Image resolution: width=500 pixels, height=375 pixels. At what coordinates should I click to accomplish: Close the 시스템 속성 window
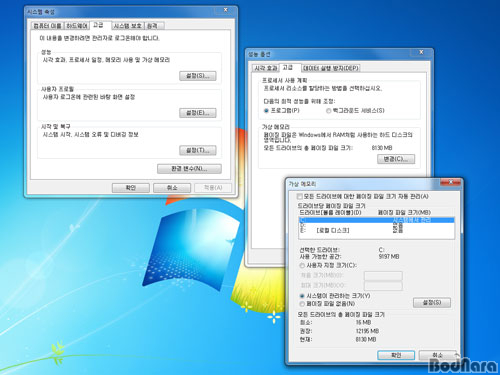[x=226, y=10]
